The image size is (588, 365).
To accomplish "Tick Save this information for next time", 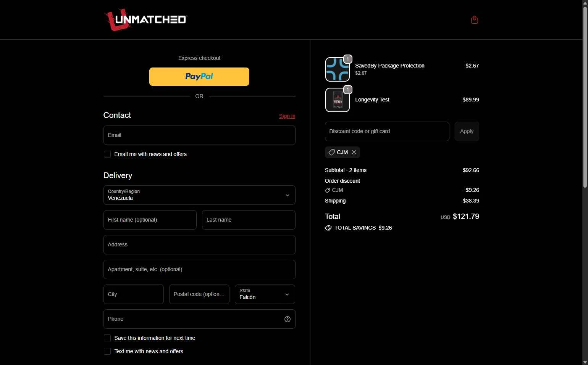I will pos(107,338).
